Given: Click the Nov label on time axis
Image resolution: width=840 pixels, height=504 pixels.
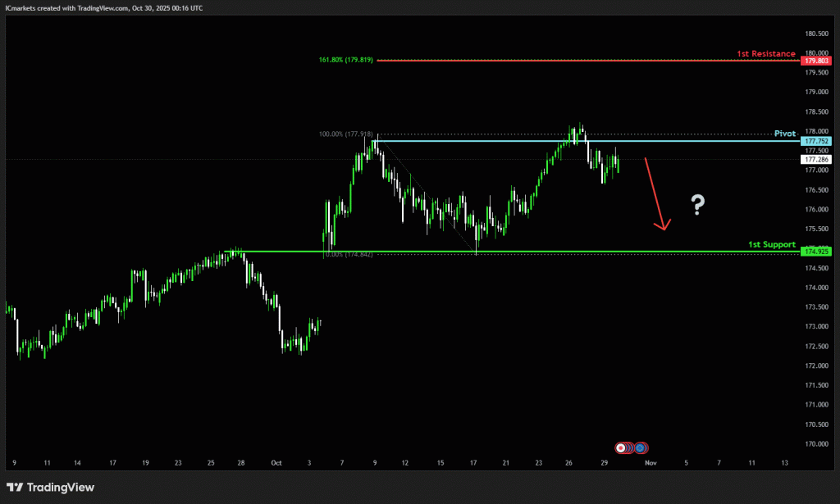Looking at the screenshot, I should [x=651, y=463].
